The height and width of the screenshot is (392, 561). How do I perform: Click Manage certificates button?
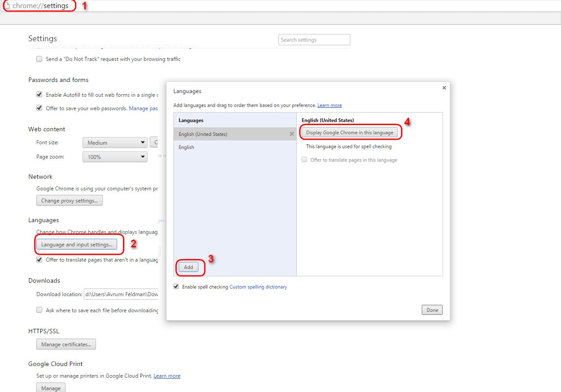66,345
